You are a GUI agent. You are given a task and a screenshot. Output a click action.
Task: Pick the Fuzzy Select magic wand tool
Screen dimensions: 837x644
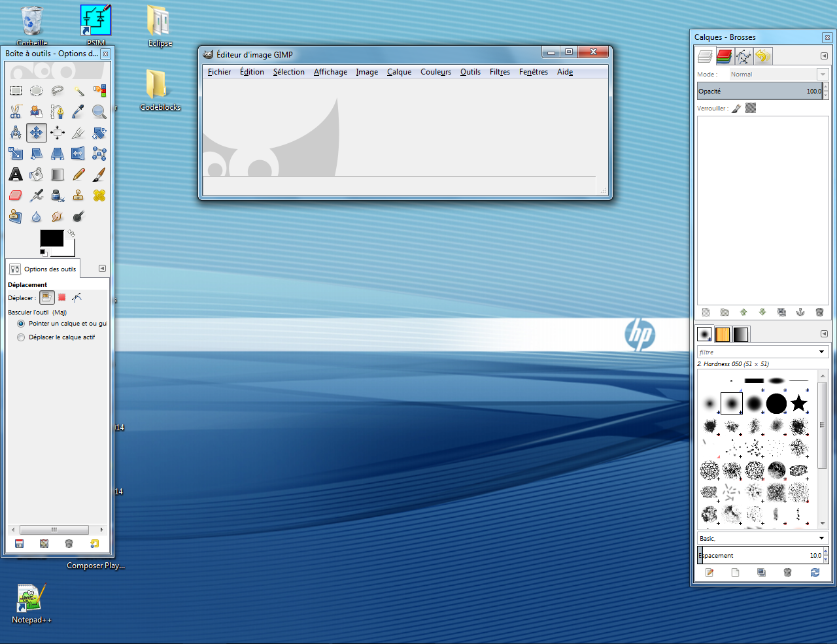pyautogui.click(x=78, y=91)
